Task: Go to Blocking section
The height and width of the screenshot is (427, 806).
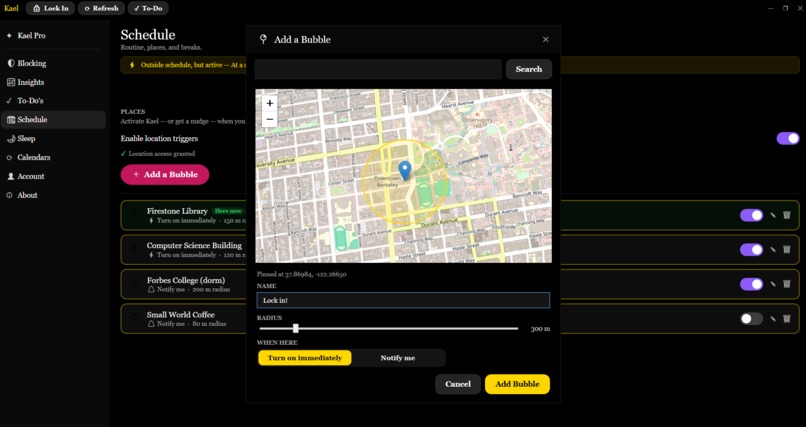Action: tap(53, 63)
